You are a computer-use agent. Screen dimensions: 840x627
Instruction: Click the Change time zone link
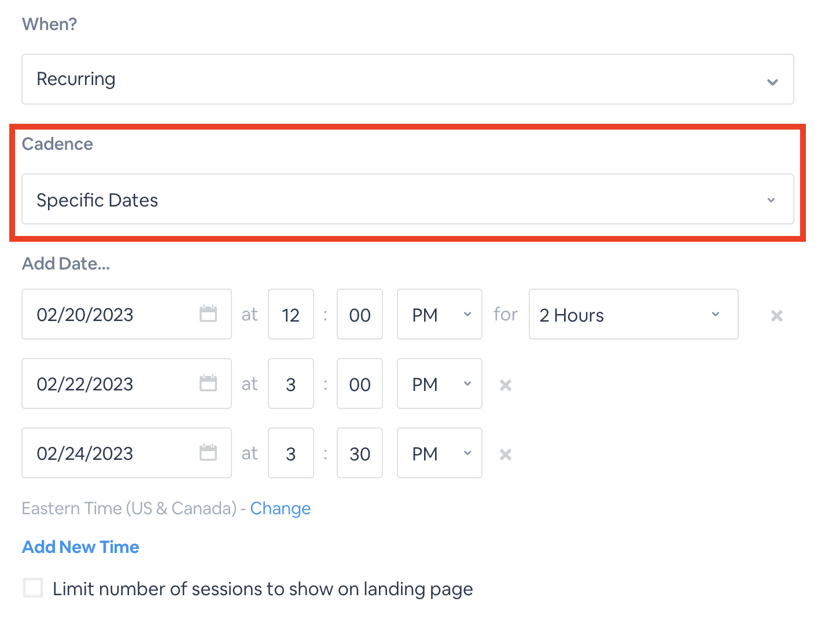tap(281, 508)
